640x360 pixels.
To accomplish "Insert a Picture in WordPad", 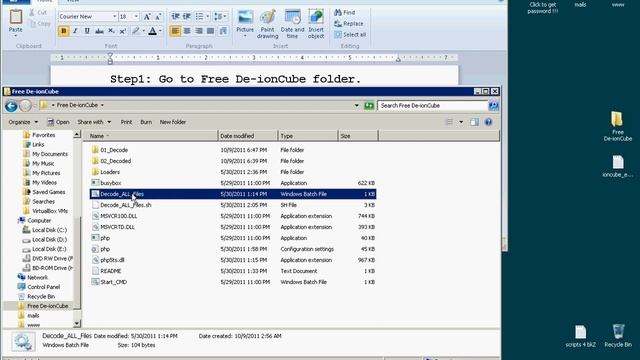I will click(x=245, y=23).
